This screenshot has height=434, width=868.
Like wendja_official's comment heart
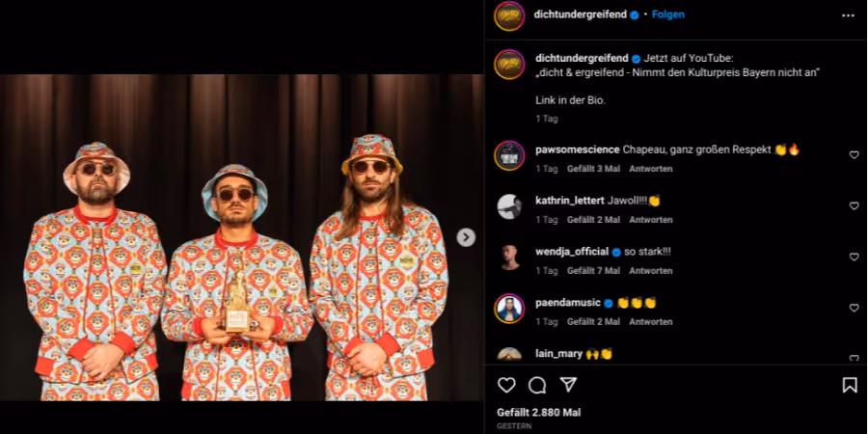tap(854, 257)
